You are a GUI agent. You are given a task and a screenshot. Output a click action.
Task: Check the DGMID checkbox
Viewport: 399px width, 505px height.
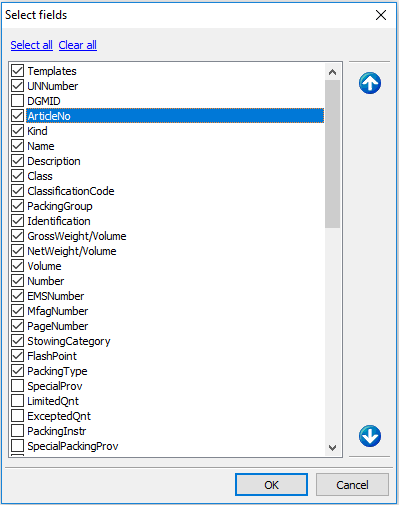click(17, 101)
